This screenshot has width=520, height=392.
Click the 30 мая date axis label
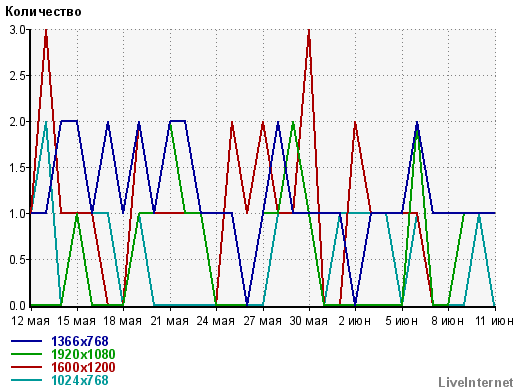pos(309,321)
